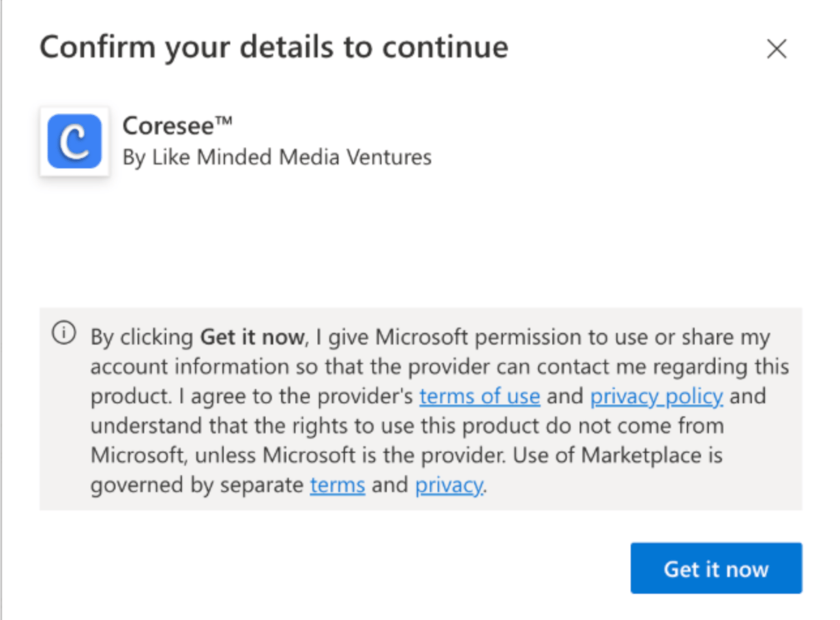
Task: Open the provider's privacy policy link
Action: pyautogui.click(x=656, y=396)
